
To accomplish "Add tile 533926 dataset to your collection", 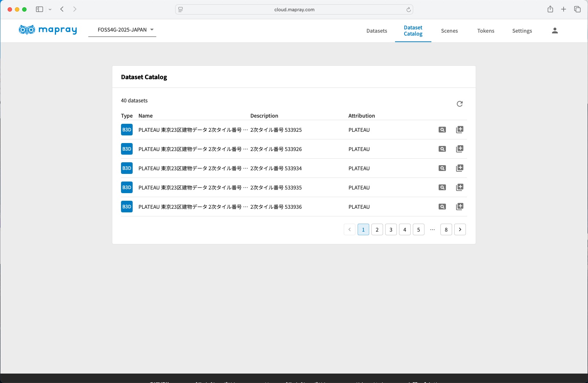I will pyautogui.click(x=459, y=149).
